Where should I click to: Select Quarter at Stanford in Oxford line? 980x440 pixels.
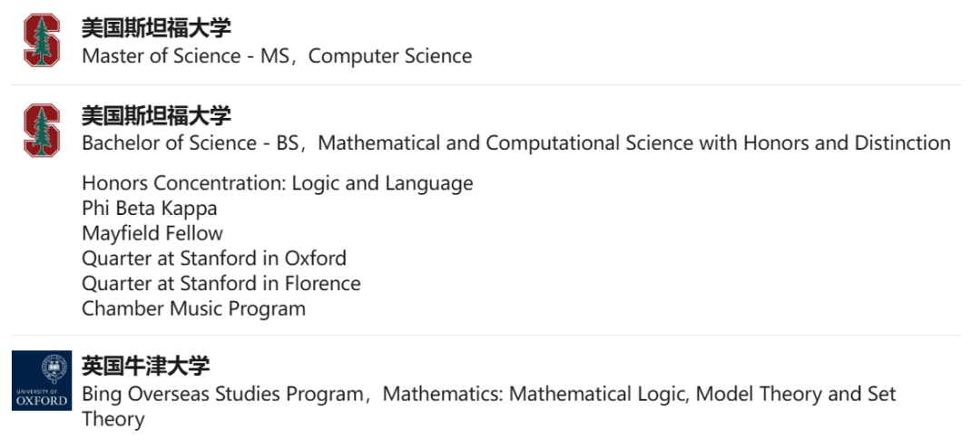214,259
